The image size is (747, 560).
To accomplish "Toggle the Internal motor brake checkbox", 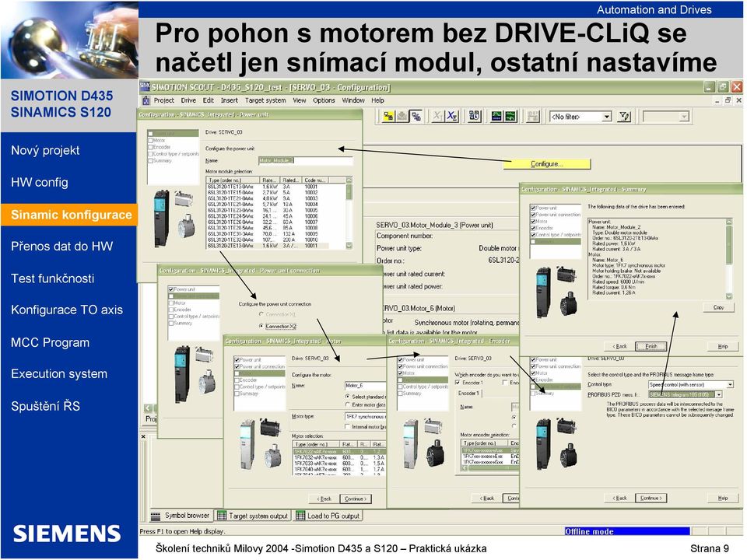I will coord(347,427).
